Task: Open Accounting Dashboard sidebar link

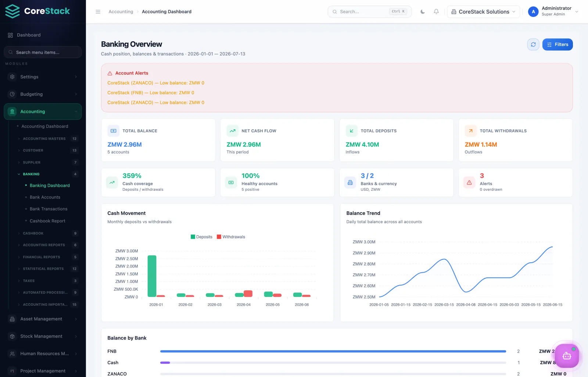Action: click(x=45, y=126)
